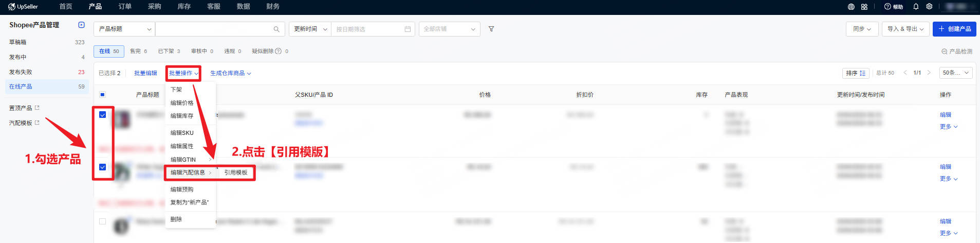The height and width of the screenshot is (243, 980).
Task: Open the 数据 top menu
Action: (x=243, y=7)
